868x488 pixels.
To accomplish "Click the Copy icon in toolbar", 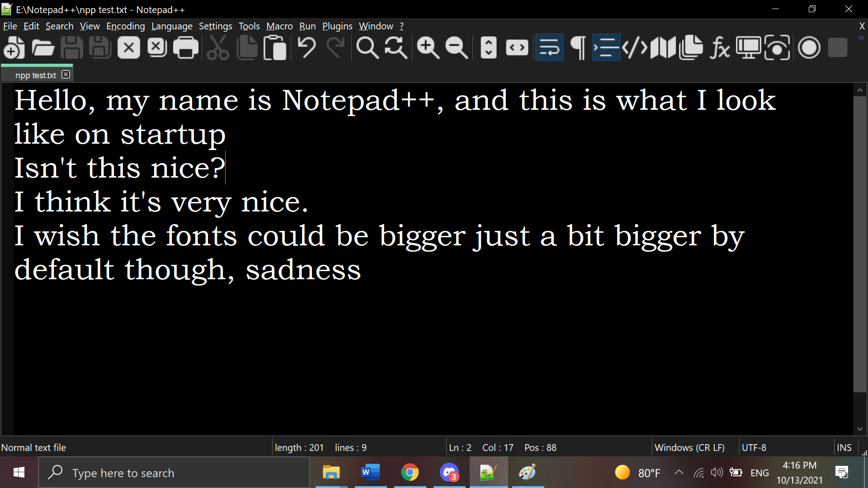I will tap(247, 47).
